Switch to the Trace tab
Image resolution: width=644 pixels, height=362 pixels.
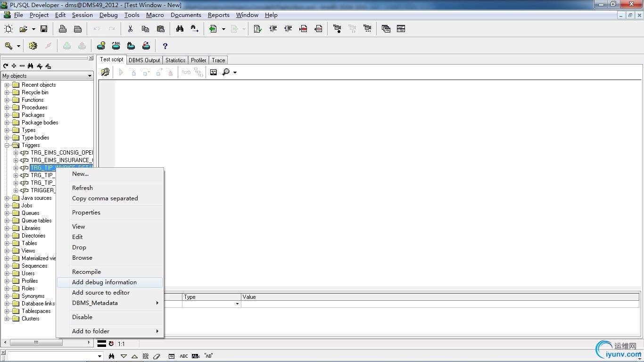(218, 60)
